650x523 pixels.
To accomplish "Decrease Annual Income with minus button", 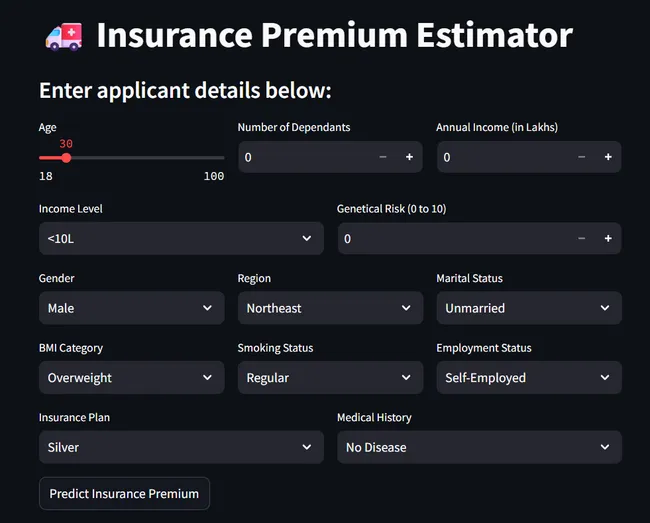I will [581, 157].
